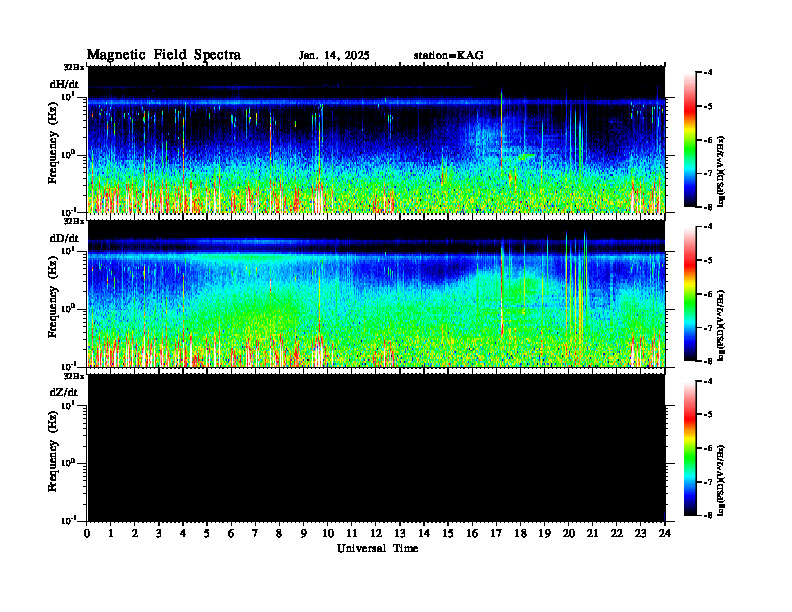792x612 pixels.
Task: Click the dD/dt spectrogram panel
Action: 376,293
